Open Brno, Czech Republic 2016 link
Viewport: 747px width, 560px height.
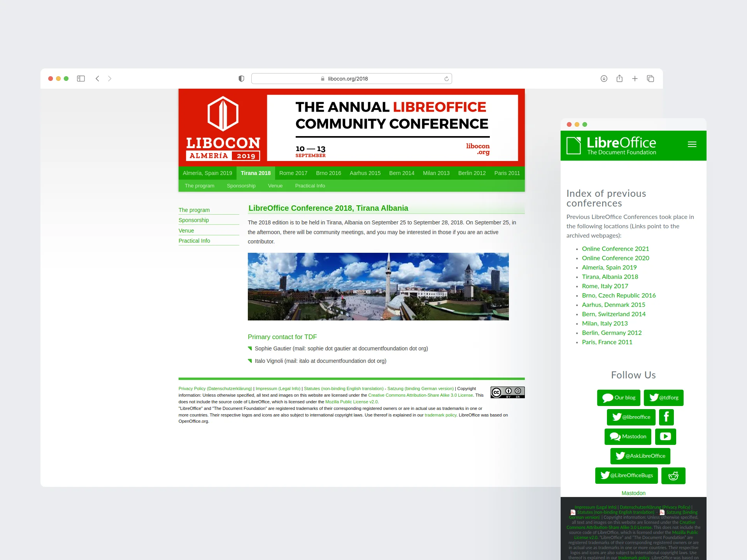pyautogui.click(x=619, y=296)
